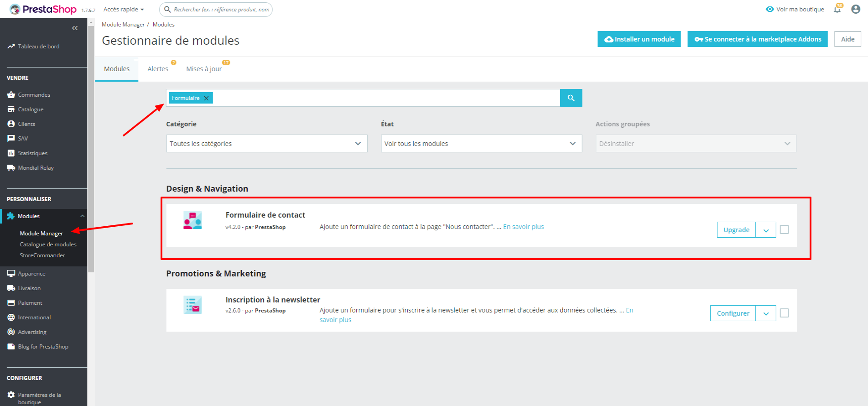
Task: Click Inscription à la newsletter module icon
Action: pos(192,305)
